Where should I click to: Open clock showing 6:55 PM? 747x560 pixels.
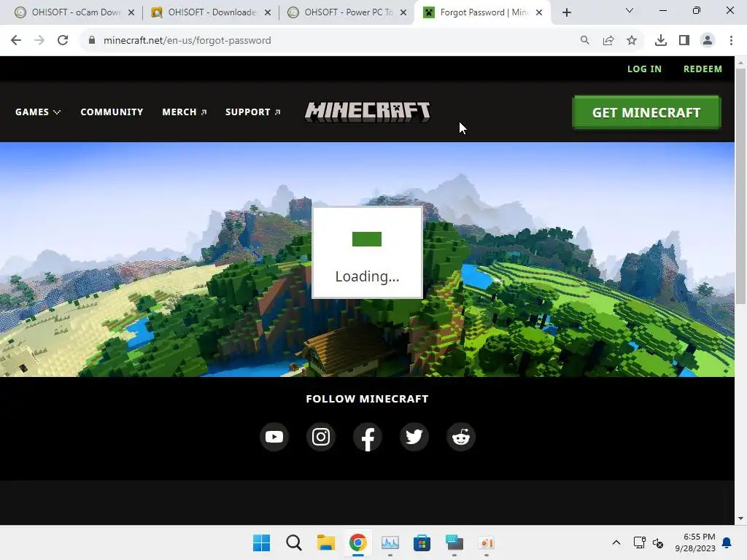coord(695,542)
